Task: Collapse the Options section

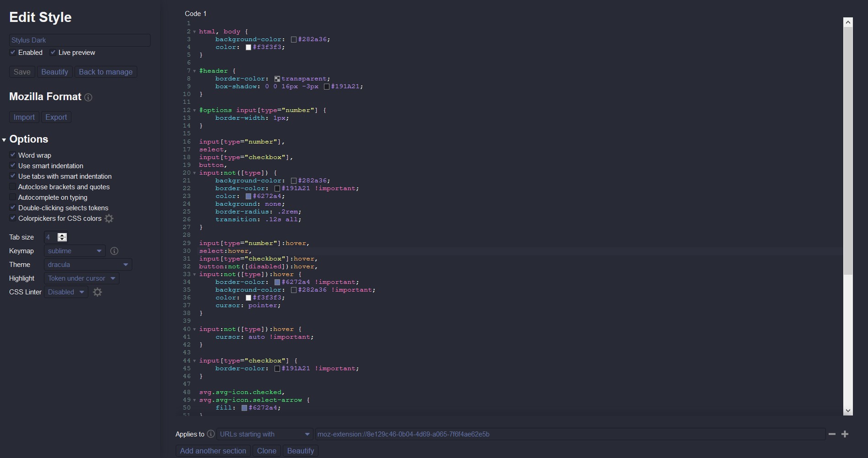Action: (x=4, y=140)
